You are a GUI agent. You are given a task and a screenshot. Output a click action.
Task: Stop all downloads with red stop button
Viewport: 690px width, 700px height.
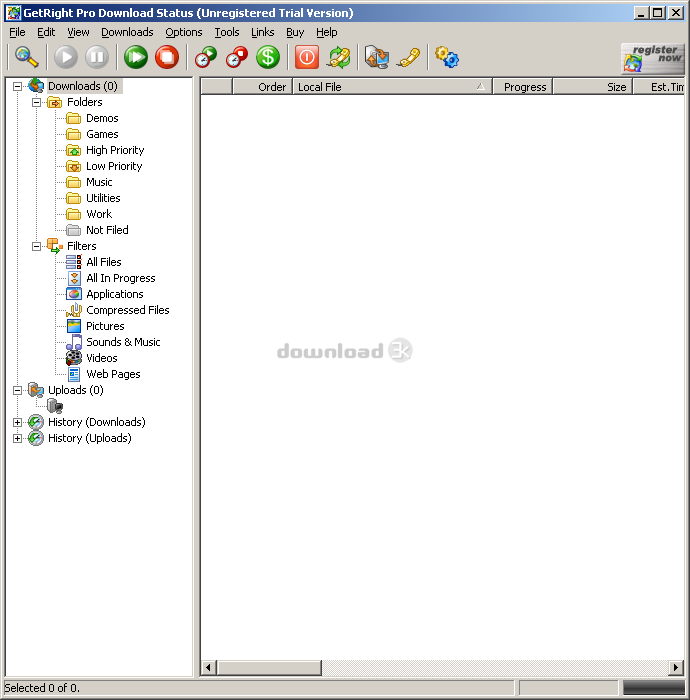(167, 57)
